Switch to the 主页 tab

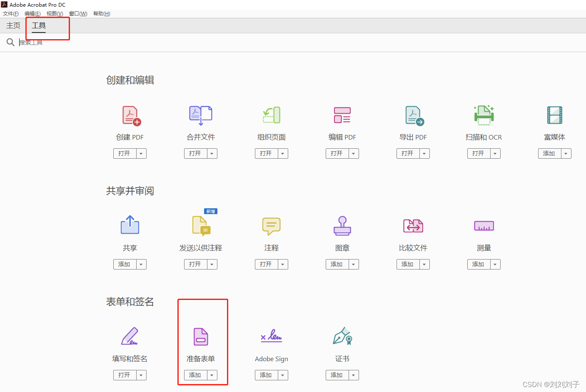(x=13, y=25)
